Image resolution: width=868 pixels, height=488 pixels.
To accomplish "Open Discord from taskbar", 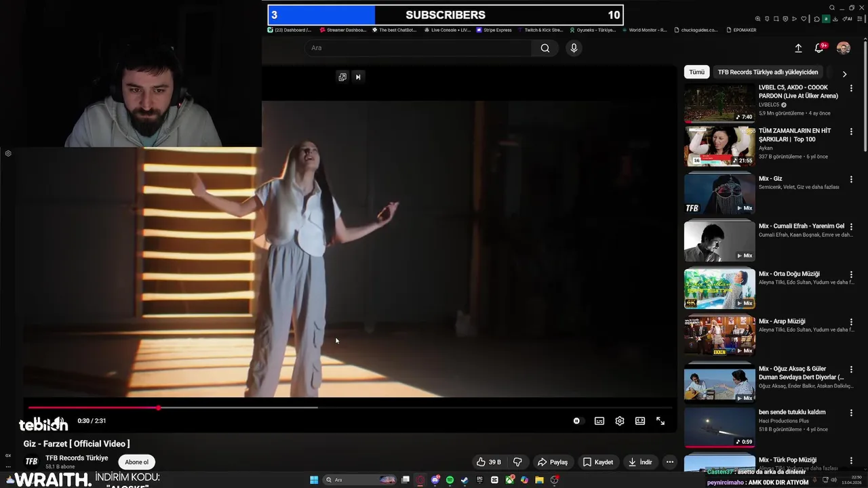I will point(436,480).
